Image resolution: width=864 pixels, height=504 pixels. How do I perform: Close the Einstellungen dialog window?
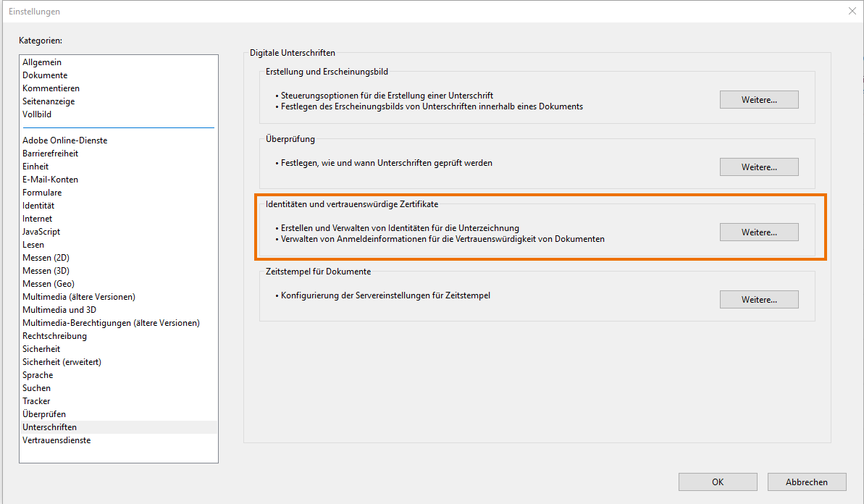click(851, 11)
